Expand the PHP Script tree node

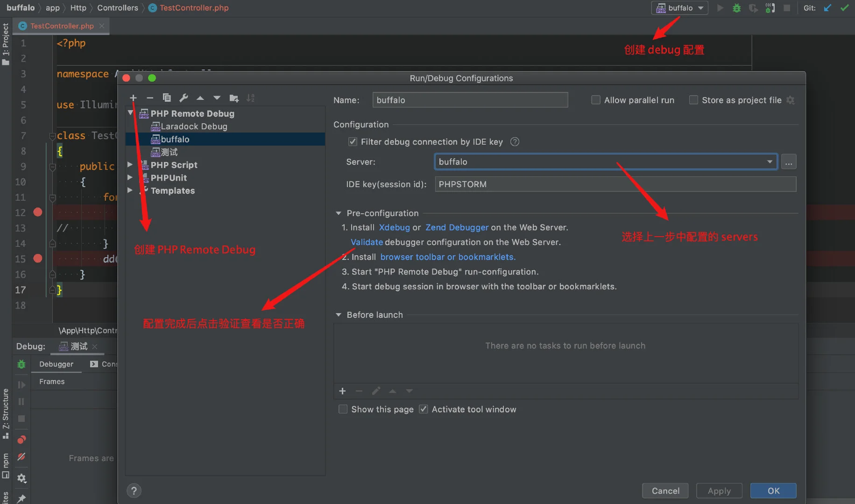click(x=130, y=165)
